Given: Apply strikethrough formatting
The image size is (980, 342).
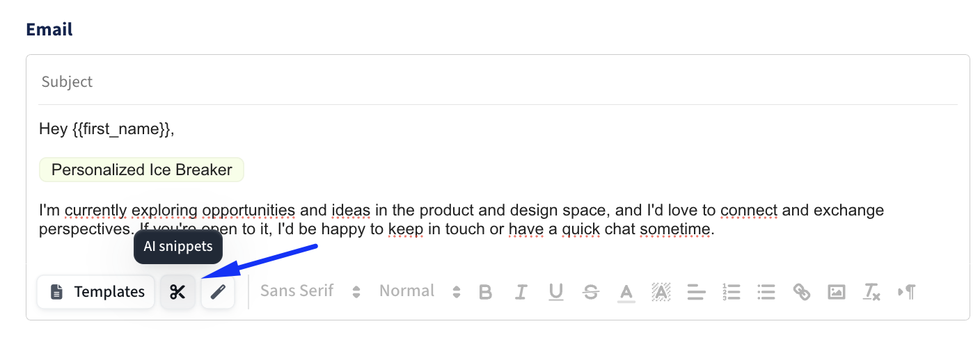Looking at the screenshot, I should coord(591,292).
